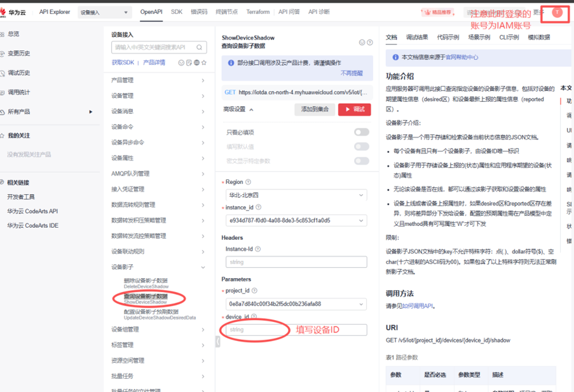Open the 设备接入 product dropdown in header

[104, 13]
